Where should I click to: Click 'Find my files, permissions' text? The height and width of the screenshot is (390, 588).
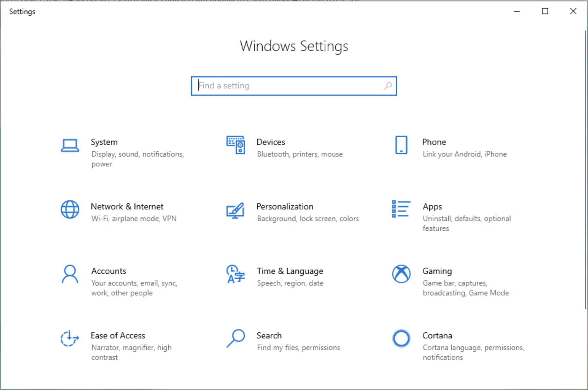click(298, 347)
